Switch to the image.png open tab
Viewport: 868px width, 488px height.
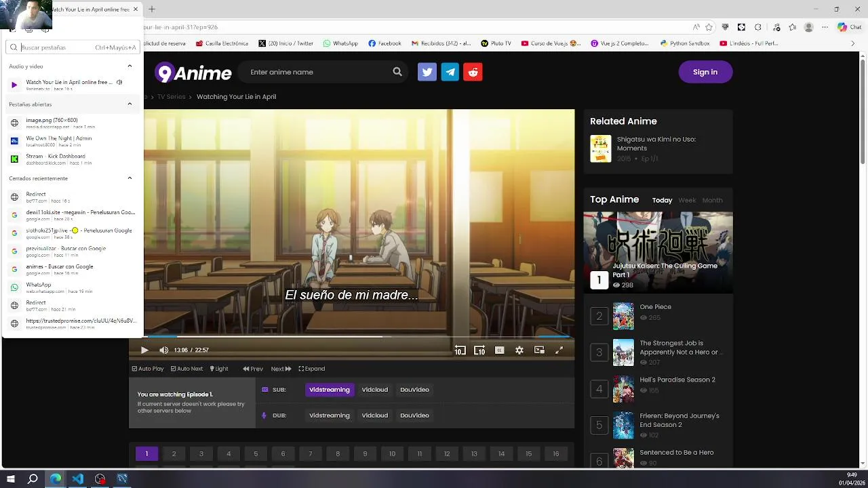(73, 123)
